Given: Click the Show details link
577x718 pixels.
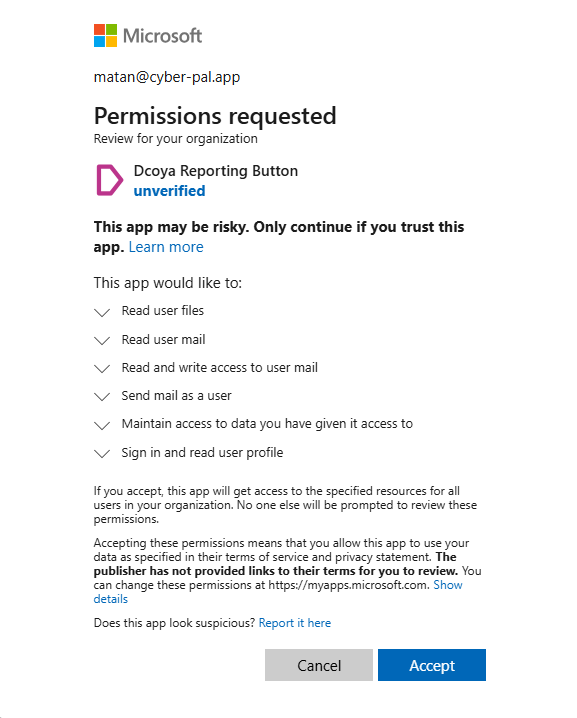Looking at the screenshot, I should (278, 592).
